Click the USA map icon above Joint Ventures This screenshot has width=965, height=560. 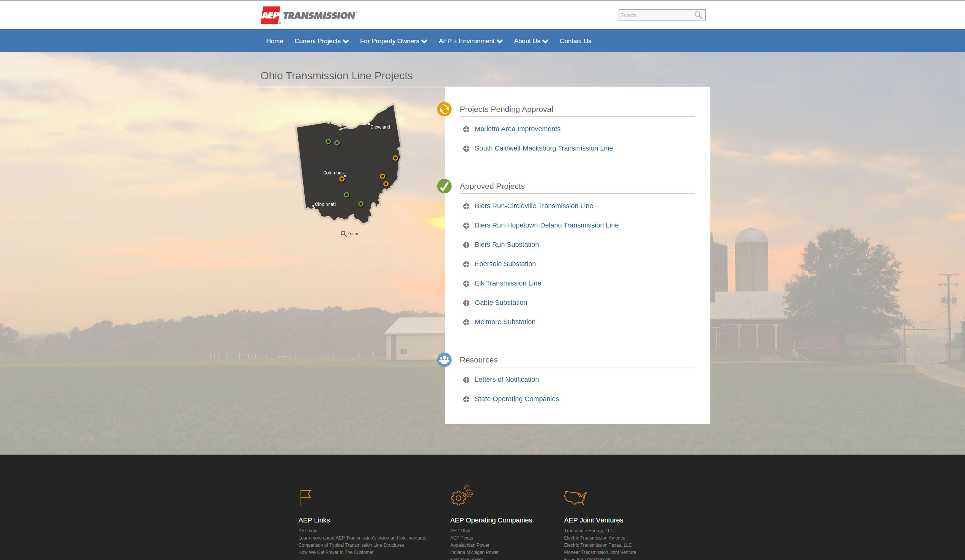tap(575, 498)
